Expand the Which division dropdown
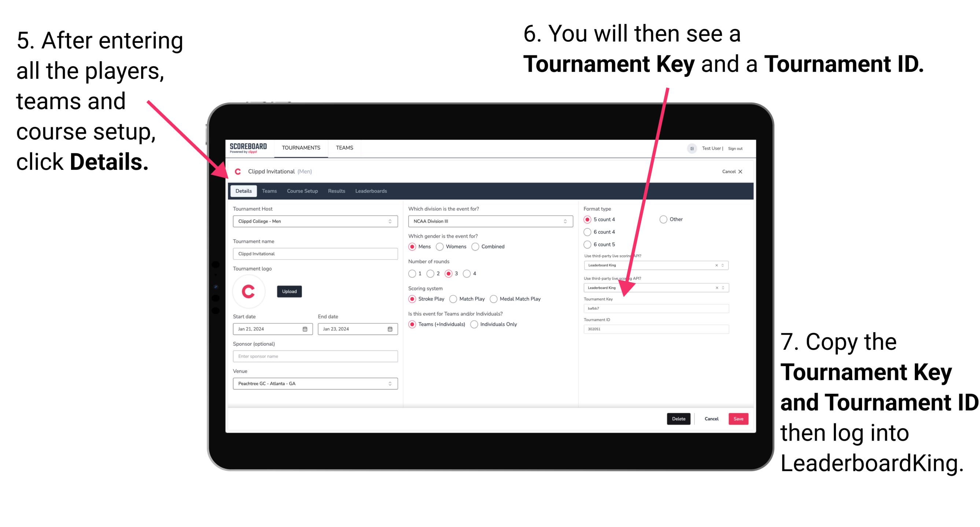The height and width of the screenshot is (527, 980). (565, 221)
